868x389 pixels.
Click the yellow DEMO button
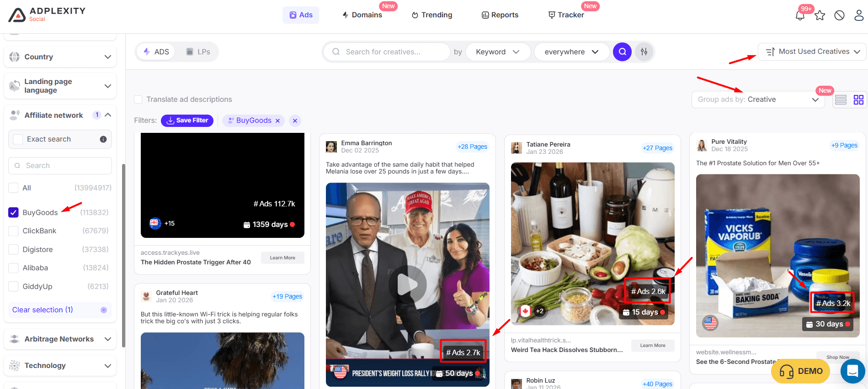click(800, 371)
